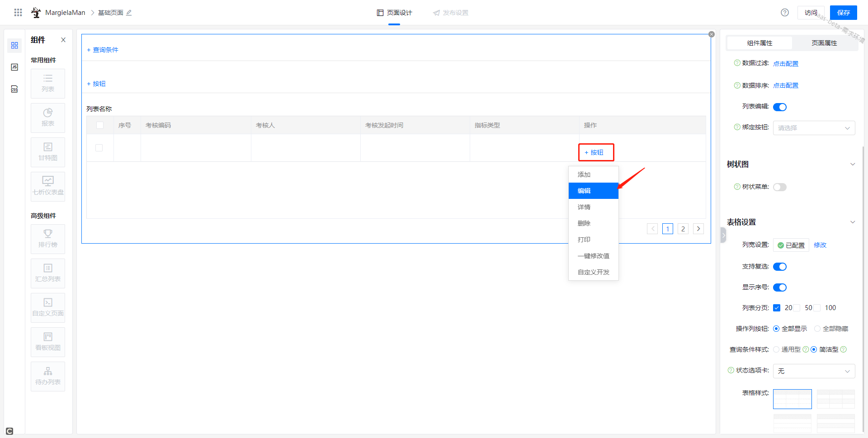This screenshot has height=438, width=868.
Task: Choose 打印 from the button menu
Action: (594, 240)
